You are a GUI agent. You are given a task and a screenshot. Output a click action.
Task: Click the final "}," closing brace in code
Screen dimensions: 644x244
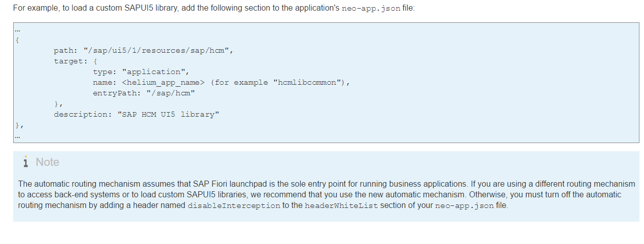(19, 125)
